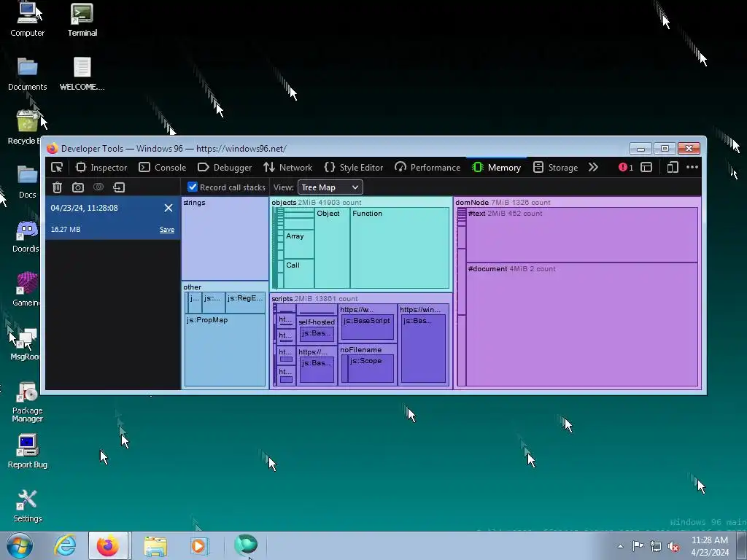Click the Function block in objects
This screenshot has width=747, height=560.
click(x=399, y=248)
